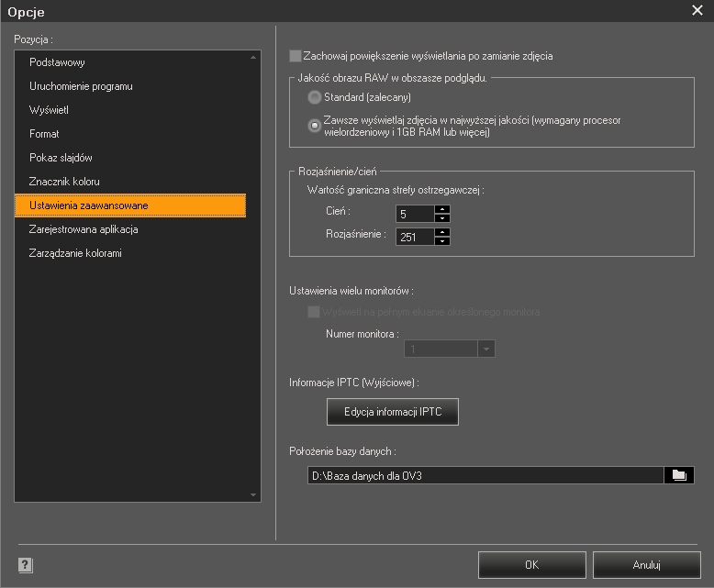The height and width of the screenshot is (588, 714).
Task: Open the Podstawowy settings category
Action: (x=57, y=62)
